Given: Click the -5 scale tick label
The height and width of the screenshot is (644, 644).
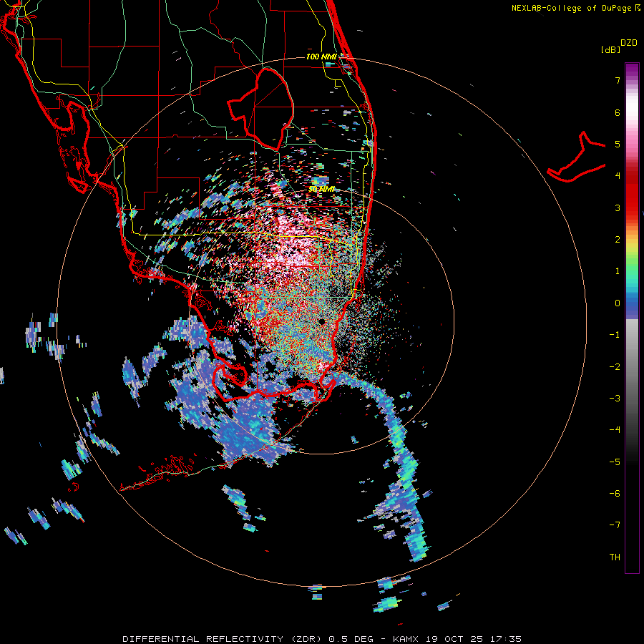Looking at the screenshot, I should (615, 462).
